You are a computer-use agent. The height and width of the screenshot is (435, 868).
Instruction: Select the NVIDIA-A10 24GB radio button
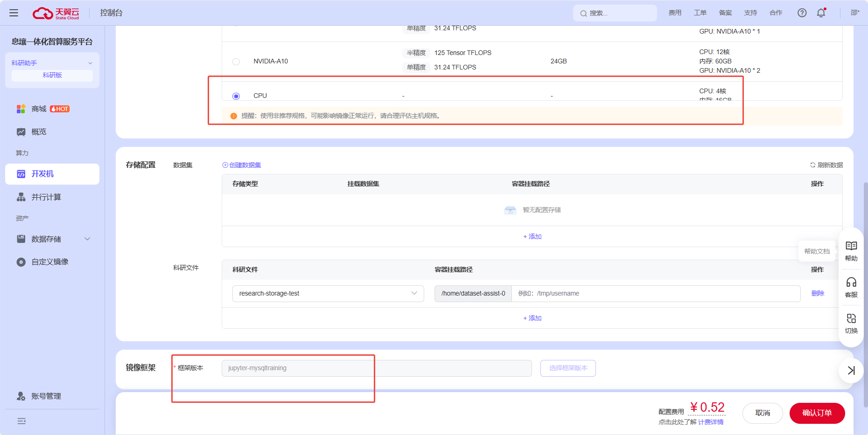pyautogui.click(x=236, y=62)
